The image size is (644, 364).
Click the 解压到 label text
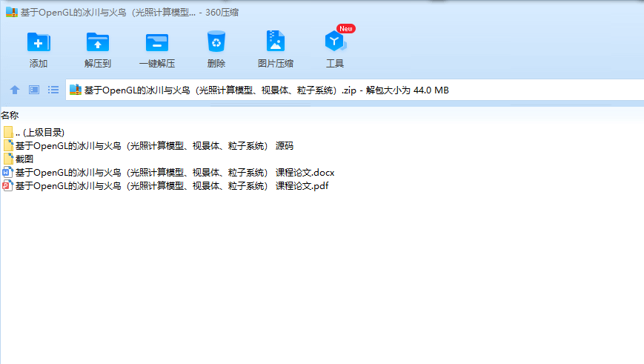[98, 64]
